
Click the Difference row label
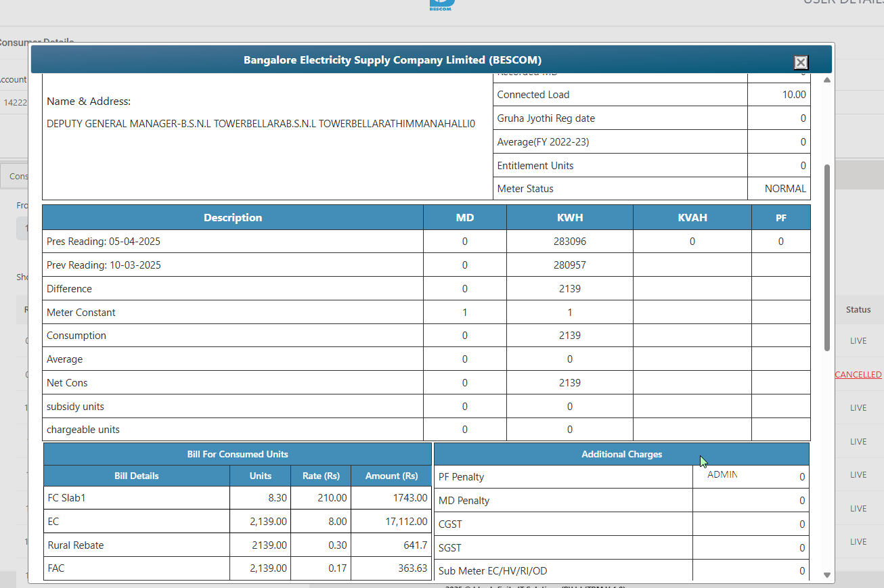(x=69, y=289)
